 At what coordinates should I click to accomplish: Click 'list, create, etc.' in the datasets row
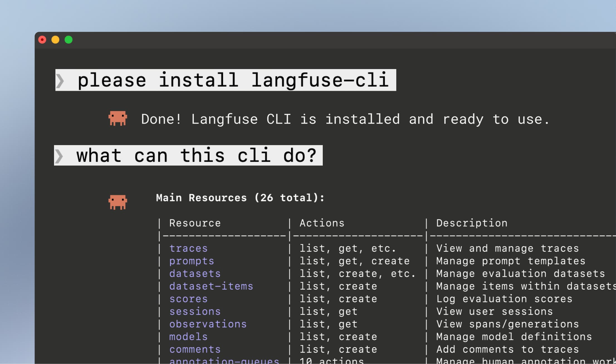[358, 274]
